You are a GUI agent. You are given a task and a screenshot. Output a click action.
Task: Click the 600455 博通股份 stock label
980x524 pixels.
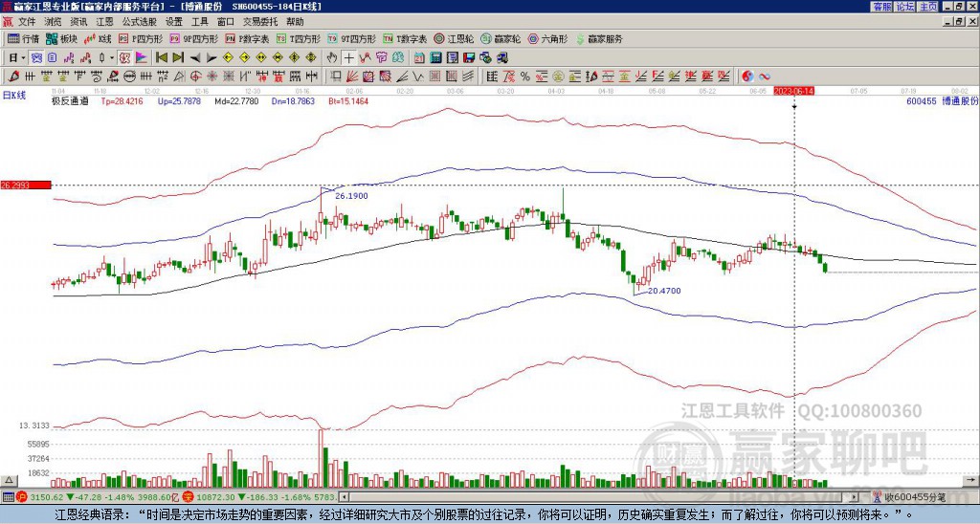(x=943, y=100)
